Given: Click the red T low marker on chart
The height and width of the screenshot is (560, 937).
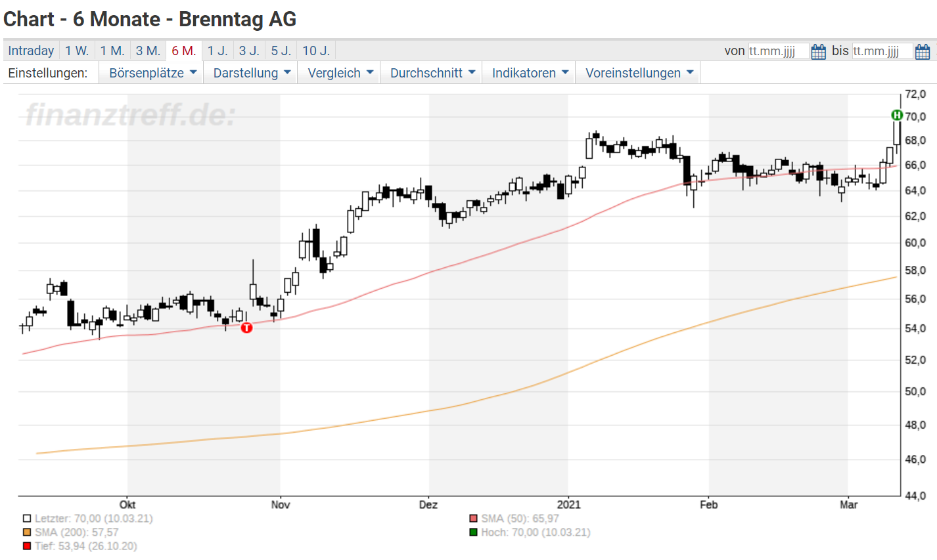Looking at the screenshot, I should [246, 328].
